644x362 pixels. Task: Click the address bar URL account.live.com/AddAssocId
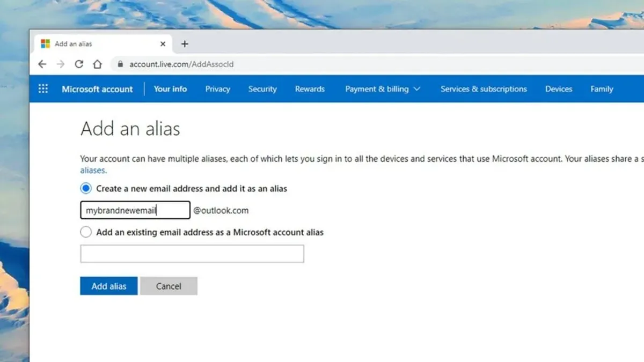pyautogui.click(x=181, y=64)
